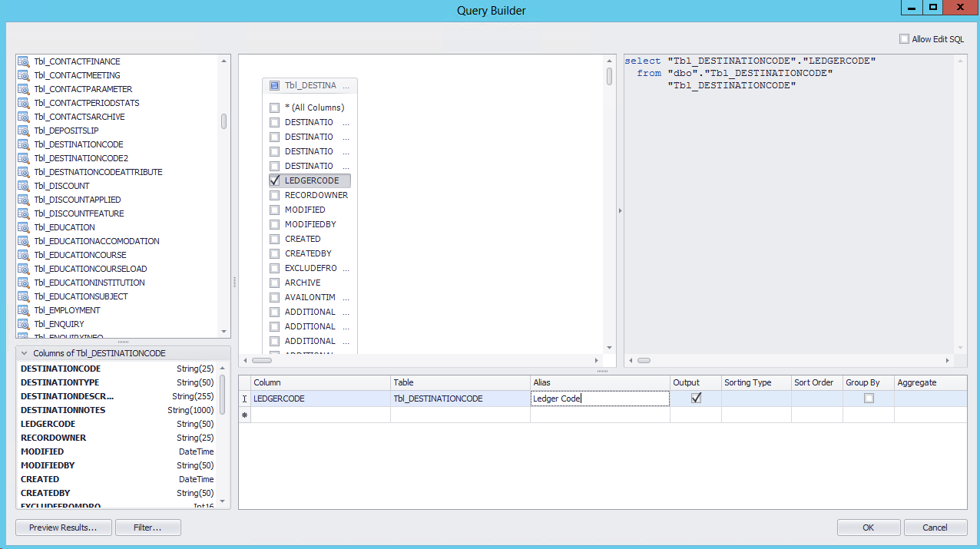Click the Tbl_DESTNATIONCODEATTRIBUTE table icon
The image size is (980, 549).
(x=23, y=172)
